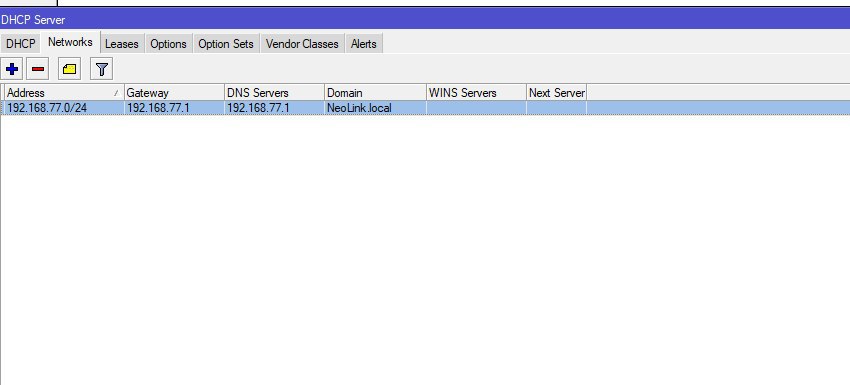Open the Leases tab
Screen dimensions: 850x385
pyautogui.click(x=121, y=44)
